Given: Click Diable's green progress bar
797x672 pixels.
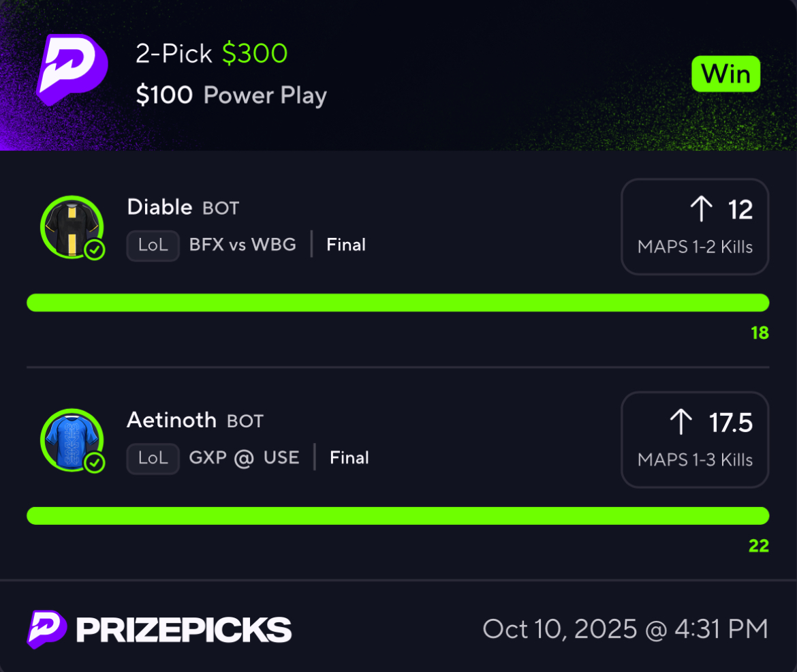Looking at the screenshot, I should (x=398, y=303).
